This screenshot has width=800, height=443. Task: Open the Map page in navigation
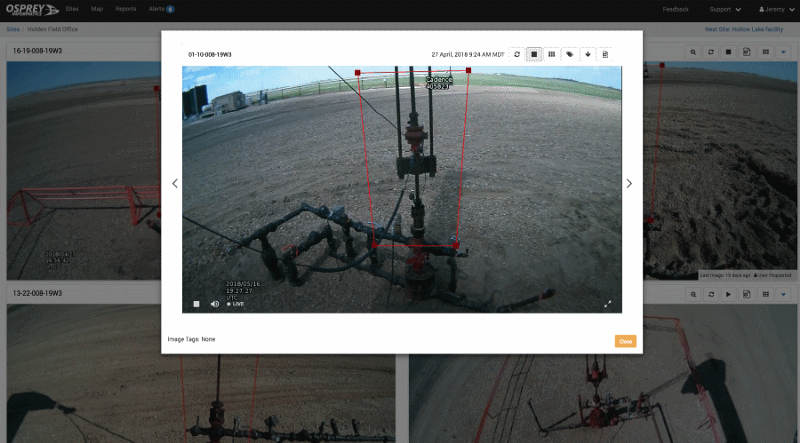[x=97, y=8]
